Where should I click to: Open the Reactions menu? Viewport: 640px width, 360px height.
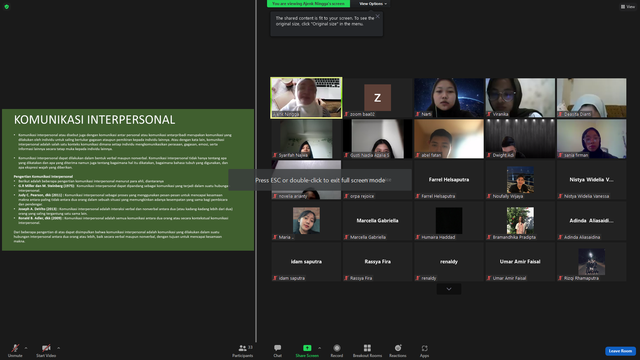[x=398, y=351]
